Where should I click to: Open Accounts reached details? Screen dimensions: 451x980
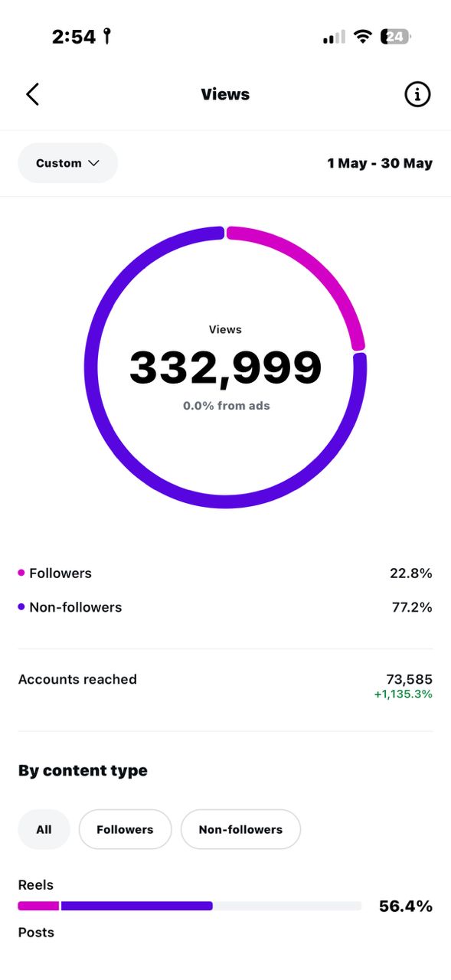(x=225, y=686)
